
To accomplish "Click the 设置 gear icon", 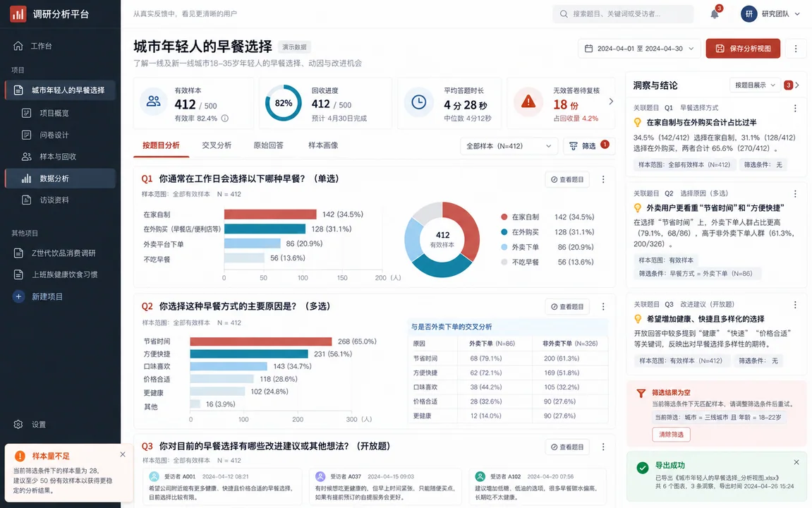I will 18,424.
